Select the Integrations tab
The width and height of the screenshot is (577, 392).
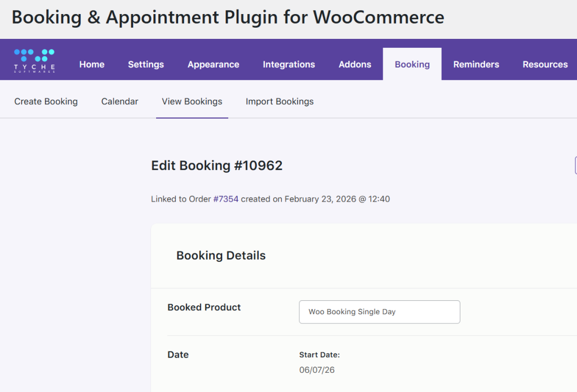[x=289, y=64]
